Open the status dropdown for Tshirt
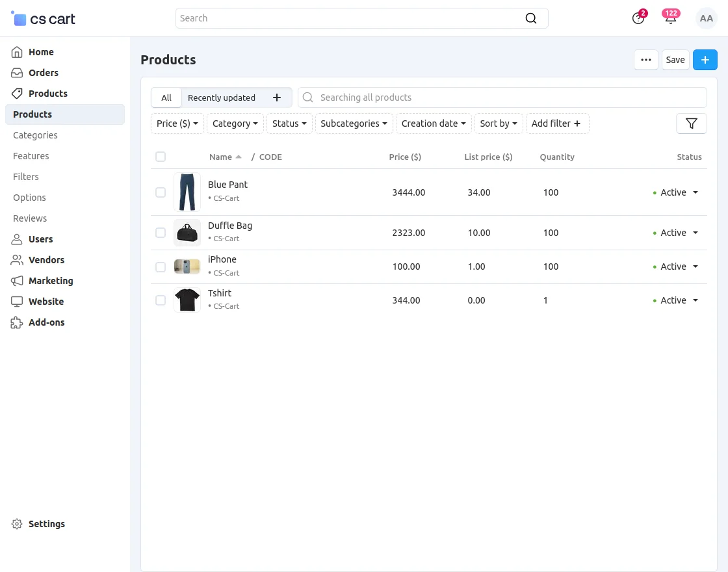728x572 pixels. click(677, 300)
